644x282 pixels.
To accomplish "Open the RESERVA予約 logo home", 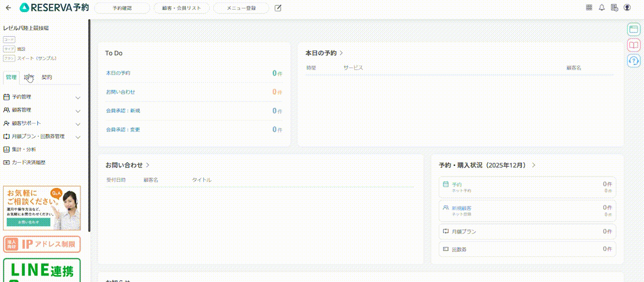I will click(x=54, y=8).
